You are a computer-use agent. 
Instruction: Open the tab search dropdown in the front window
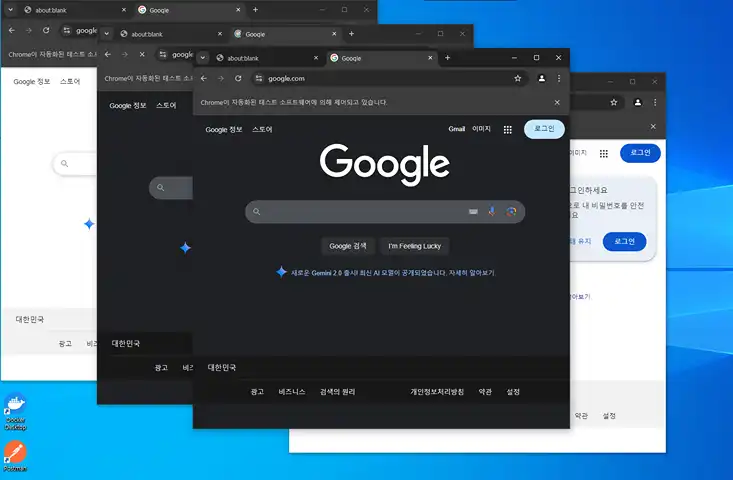[202, 58]
